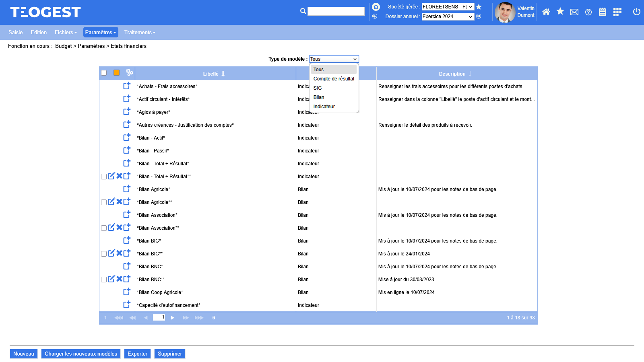Toggle the select-all checkbox in table header
The image size is (644, 362).
104,73
